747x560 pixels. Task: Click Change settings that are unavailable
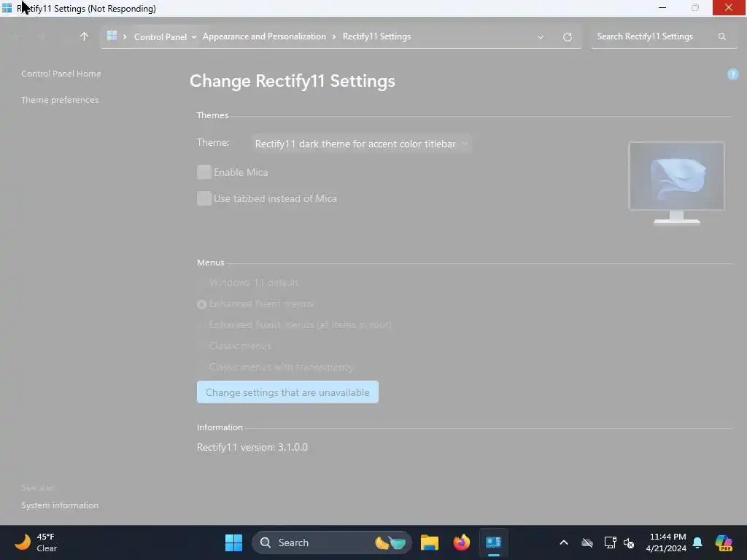(x=287, y=392)
